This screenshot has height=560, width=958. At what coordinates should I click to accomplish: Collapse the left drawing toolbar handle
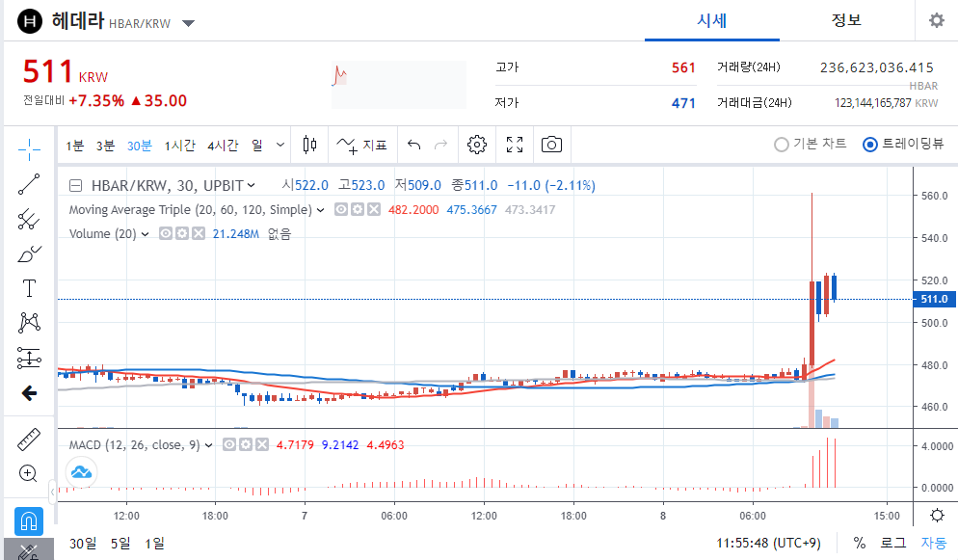pos(53,492)
